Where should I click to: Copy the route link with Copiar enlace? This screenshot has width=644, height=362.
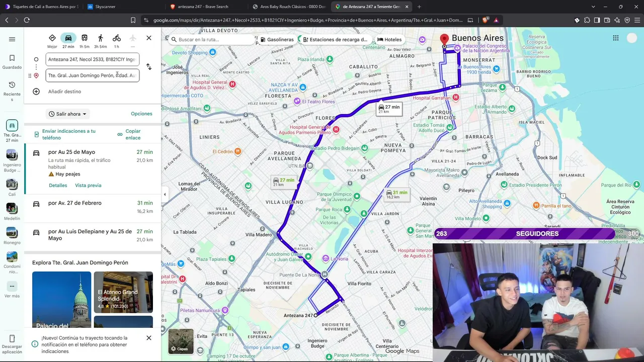point(129,134)
